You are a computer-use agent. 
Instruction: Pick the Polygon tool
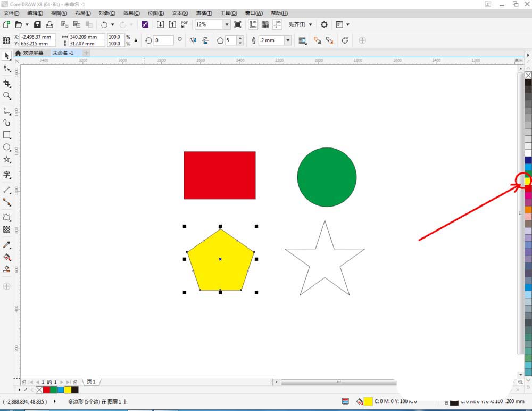point(7,160)
